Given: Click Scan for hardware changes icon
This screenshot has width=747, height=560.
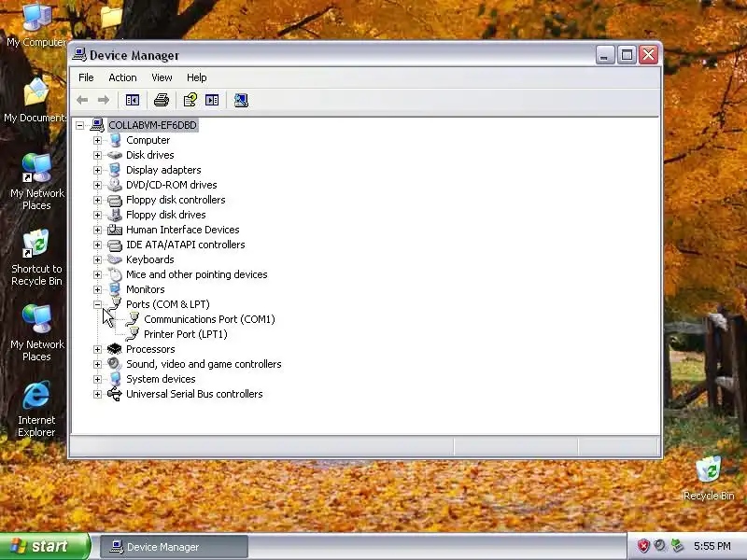Looking at the screenshot, I should pyautogui.click(x=241, y=100).
